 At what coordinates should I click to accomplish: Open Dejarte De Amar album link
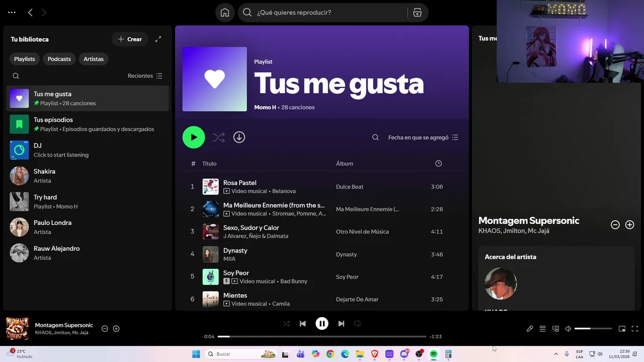(357, 299)
